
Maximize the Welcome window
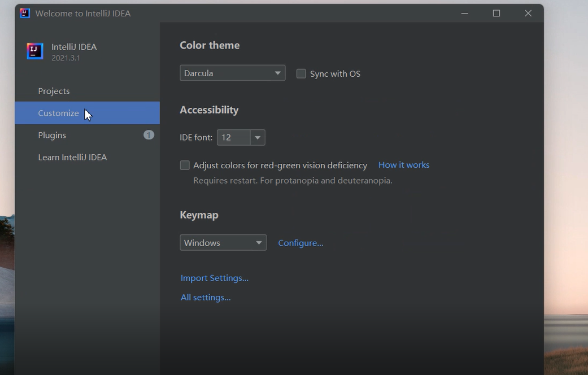tap(496, 14)
